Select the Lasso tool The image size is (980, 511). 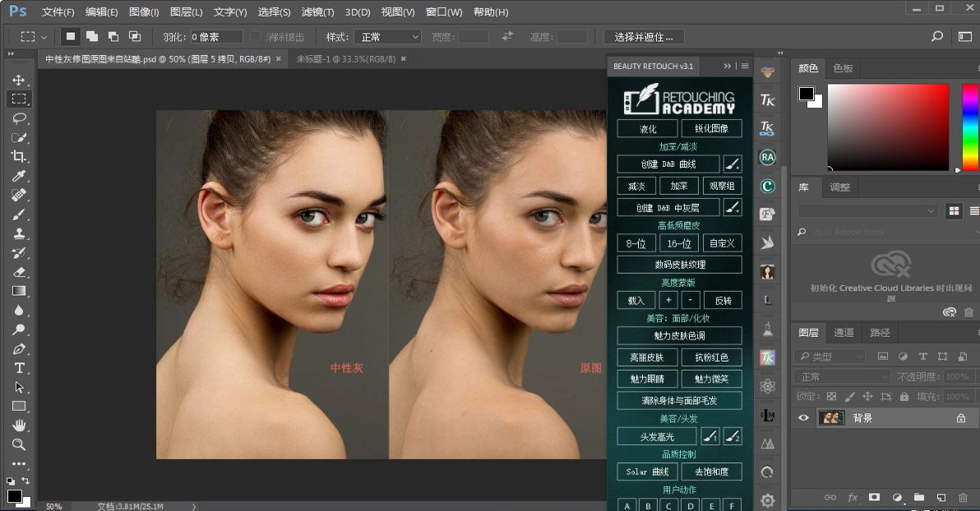tap(19, 117)
